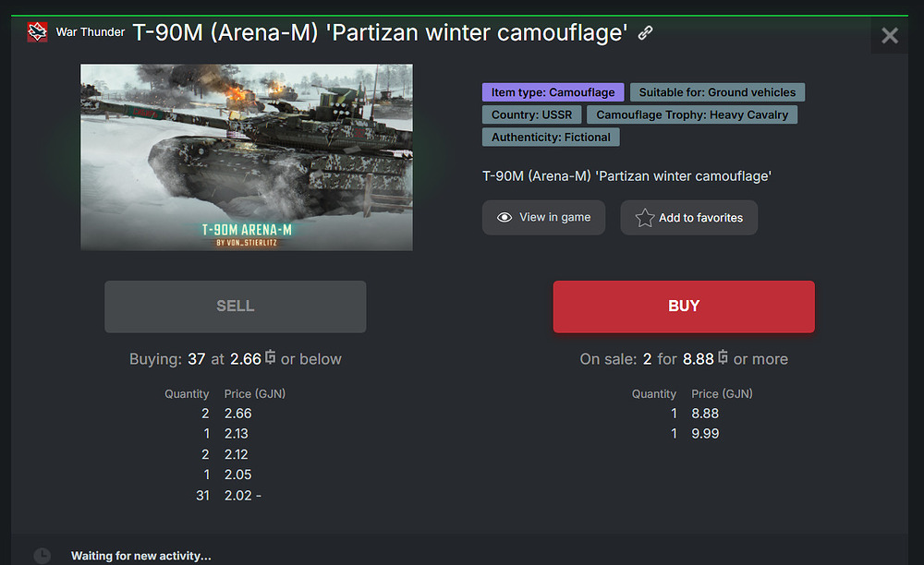This screenshot has width=924, height=565.
Task: Select the 8.88 GJN sell order row
Action: (x=694, y=414)
